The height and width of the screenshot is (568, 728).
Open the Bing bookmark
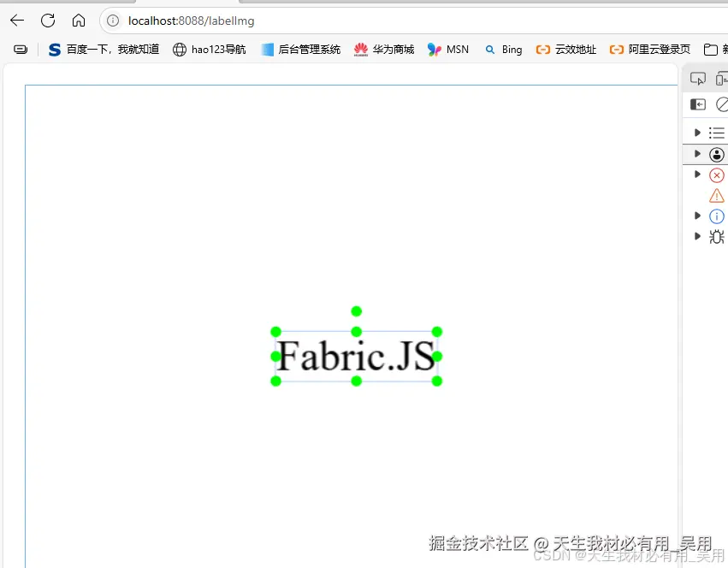(503, 49)
